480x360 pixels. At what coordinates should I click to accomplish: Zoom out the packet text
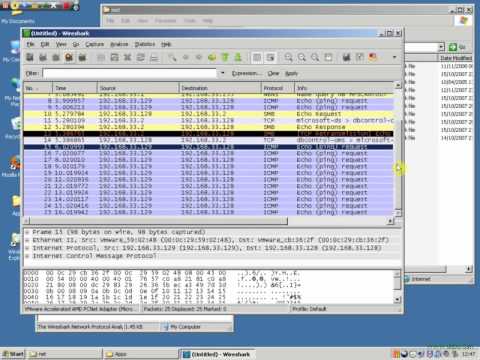point(302,57)
